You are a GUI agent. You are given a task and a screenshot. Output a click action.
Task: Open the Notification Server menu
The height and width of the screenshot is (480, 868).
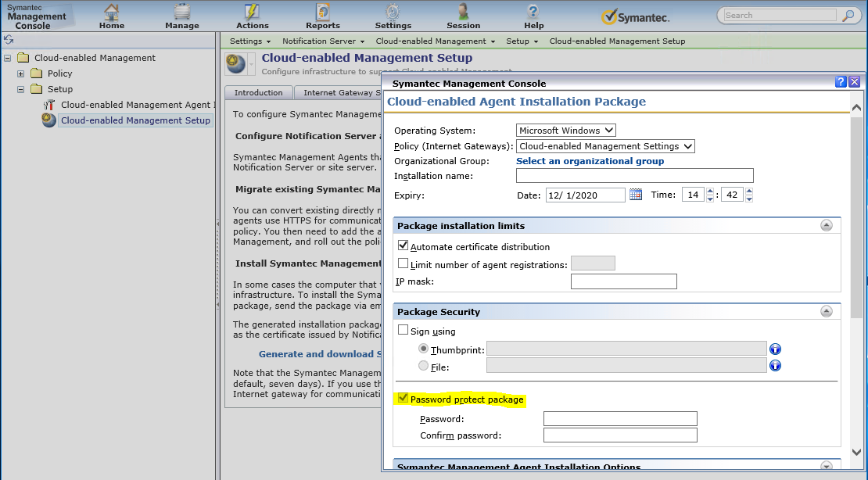(324, 41)
